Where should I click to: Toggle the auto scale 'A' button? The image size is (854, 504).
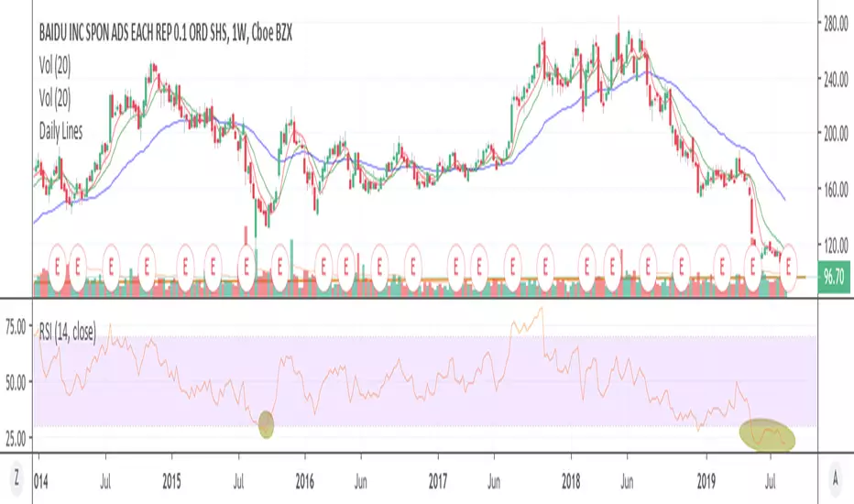[835, 478]
